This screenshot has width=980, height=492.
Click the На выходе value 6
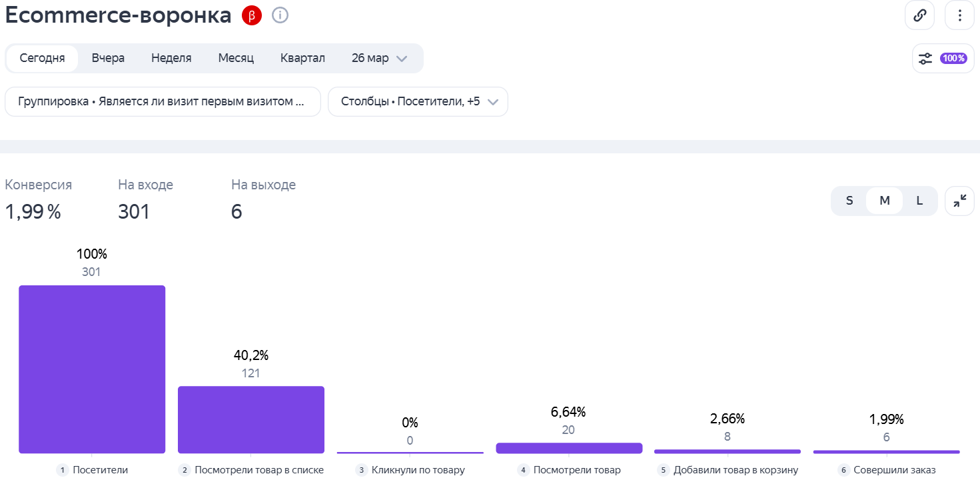tap(237, 212)
